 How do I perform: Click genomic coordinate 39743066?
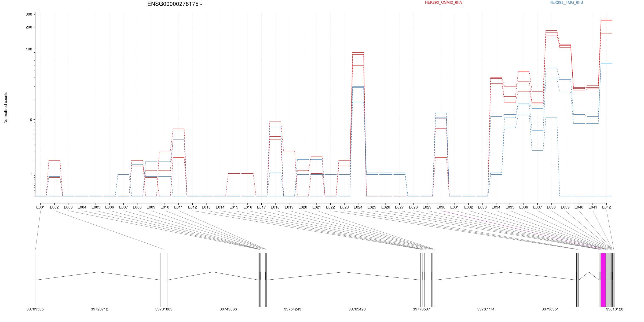228,309
